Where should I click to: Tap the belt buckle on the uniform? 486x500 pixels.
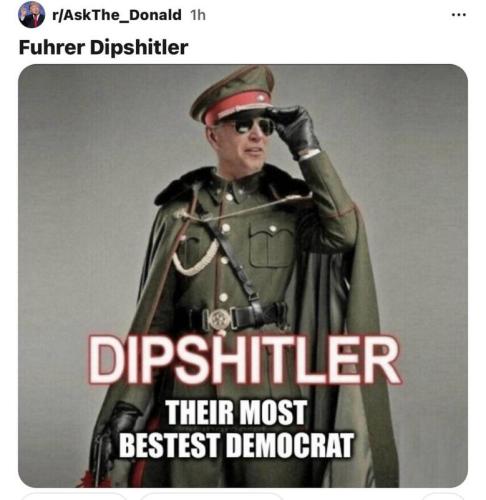tap(219, 319)
